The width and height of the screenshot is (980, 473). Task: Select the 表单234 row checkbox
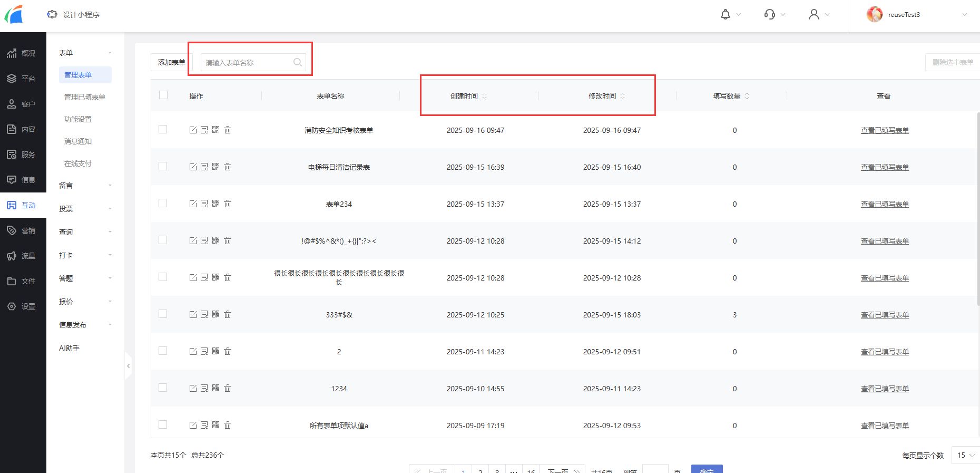tap(163, 203)
